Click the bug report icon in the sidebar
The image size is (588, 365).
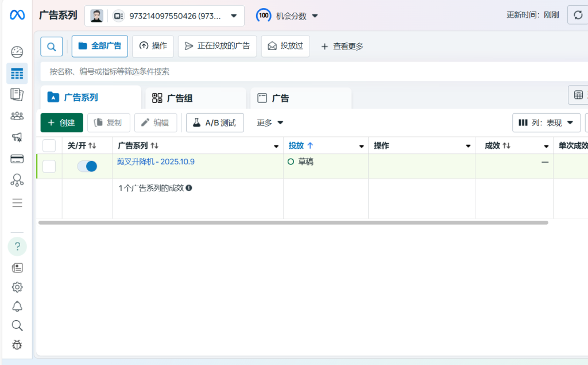(17, 345)
